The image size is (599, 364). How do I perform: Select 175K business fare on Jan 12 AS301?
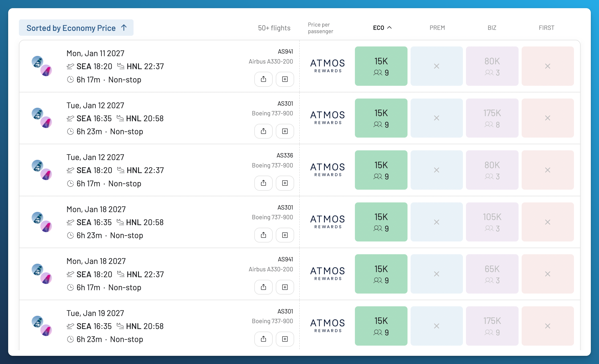click(492, 118)
